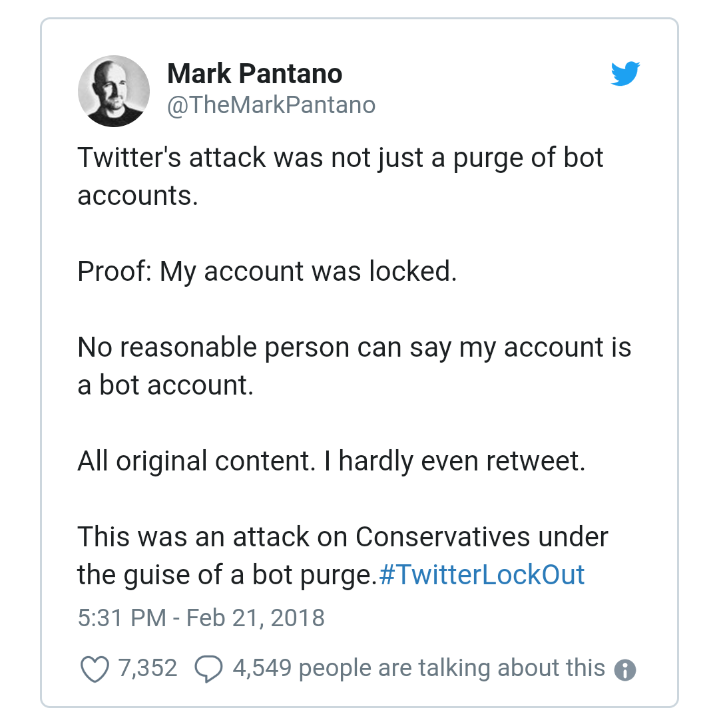Click the Feb 21, 2018 date
Viewport: 719px width, 728px height.
(x=255, y=618)
